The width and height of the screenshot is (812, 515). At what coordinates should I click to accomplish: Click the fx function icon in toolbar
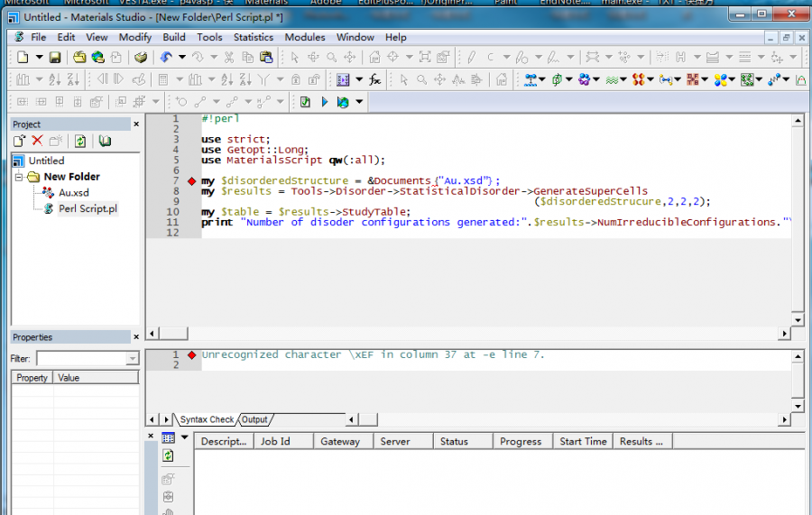tap(374, 80)
